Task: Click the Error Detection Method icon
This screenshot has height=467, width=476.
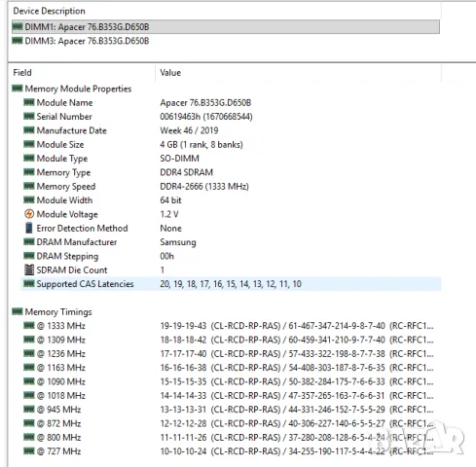Action: (x=29, y=228)
